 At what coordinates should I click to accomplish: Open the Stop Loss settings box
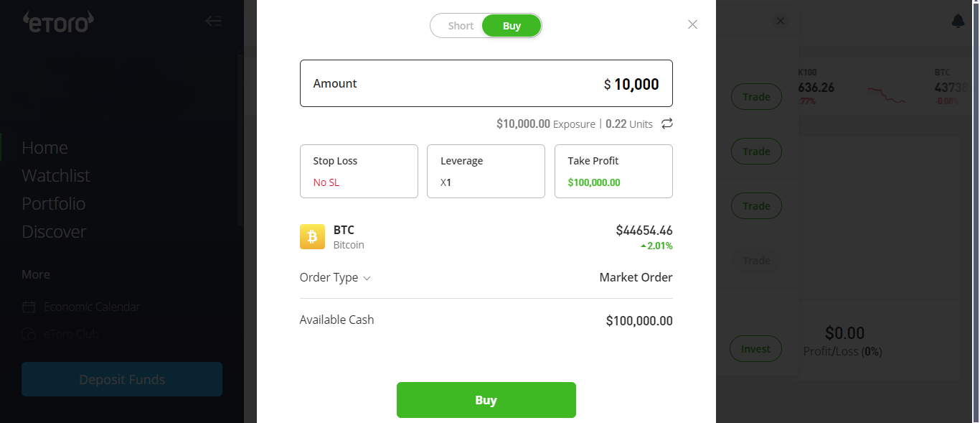pyautogui.click(x=359, y=171)
